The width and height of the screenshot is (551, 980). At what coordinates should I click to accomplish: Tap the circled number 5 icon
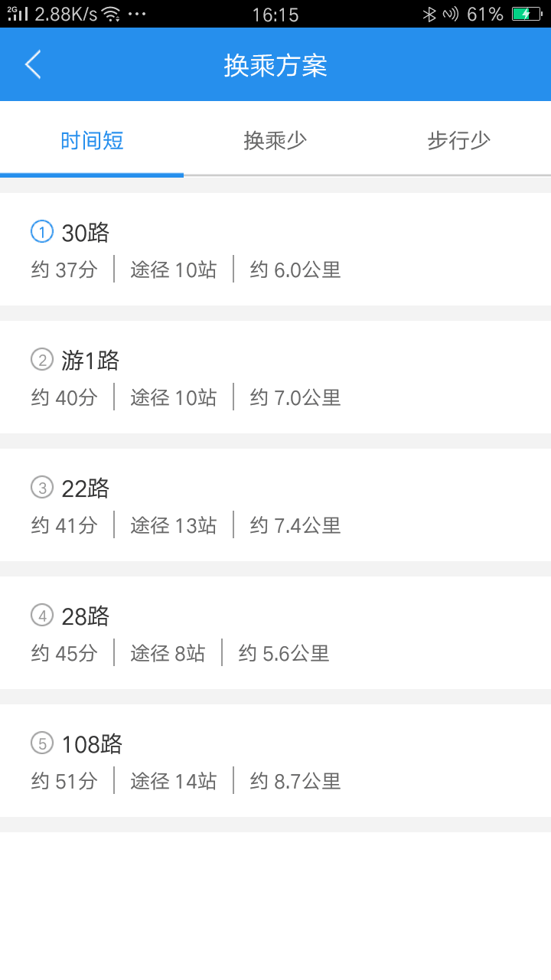[x=42, y=743]
